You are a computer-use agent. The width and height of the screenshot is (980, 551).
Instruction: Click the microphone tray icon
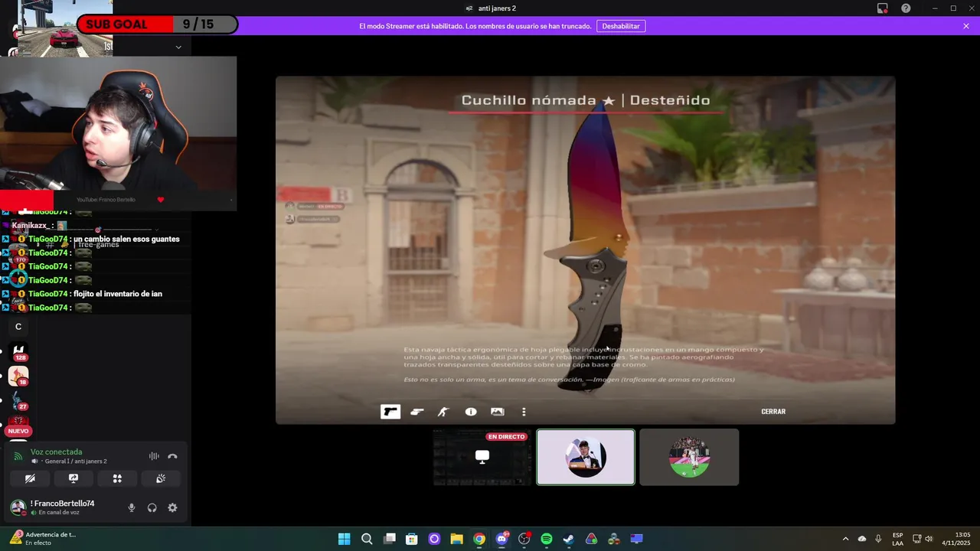tap(878, 539)
